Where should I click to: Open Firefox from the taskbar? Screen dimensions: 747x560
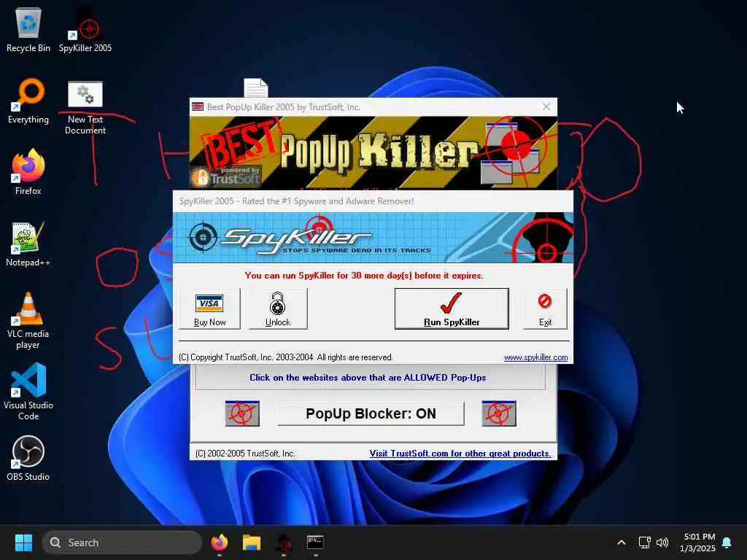(x=219, y=542)
